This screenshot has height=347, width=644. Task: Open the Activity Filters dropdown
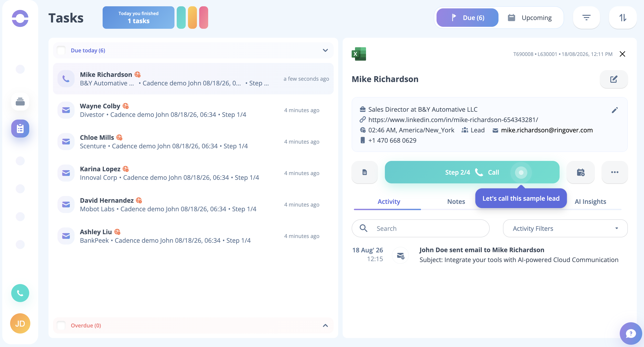tap(565, 228)
